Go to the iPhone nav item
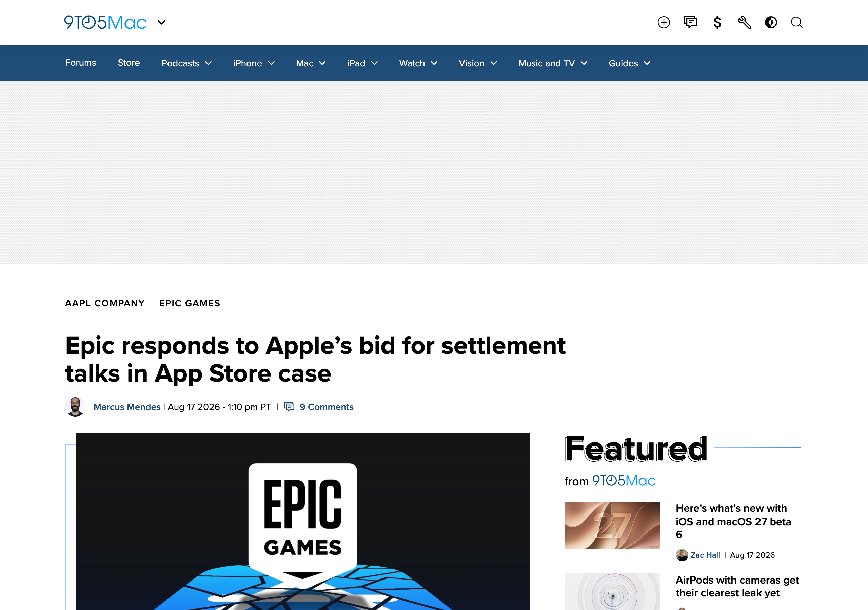Image resolution: width=868 pixels, height=610 pixels. click(x=248, y=63)
